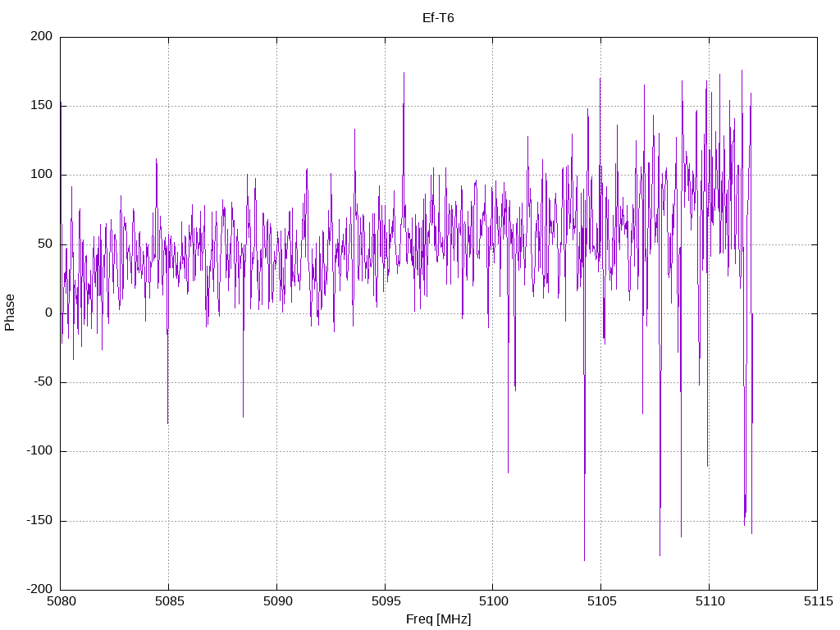Screen dimensions: 840x630
Task: Click x-axis tick label 5105
Action: pos(601,601)
